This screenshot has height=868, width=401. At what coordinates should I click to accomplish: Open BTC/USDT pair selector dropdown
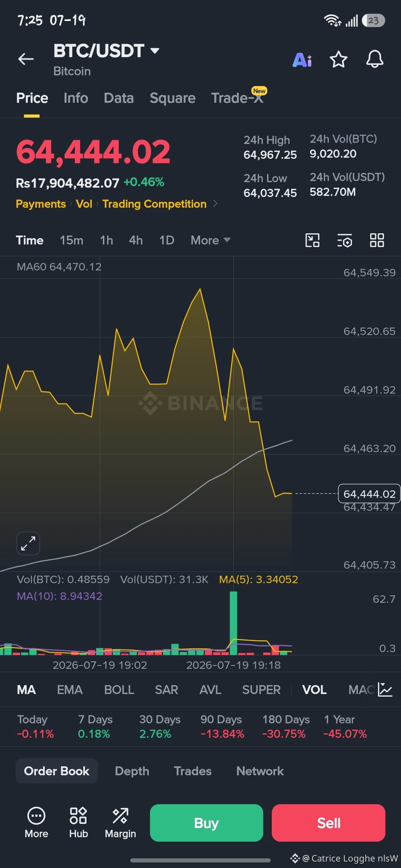(106, 51)
